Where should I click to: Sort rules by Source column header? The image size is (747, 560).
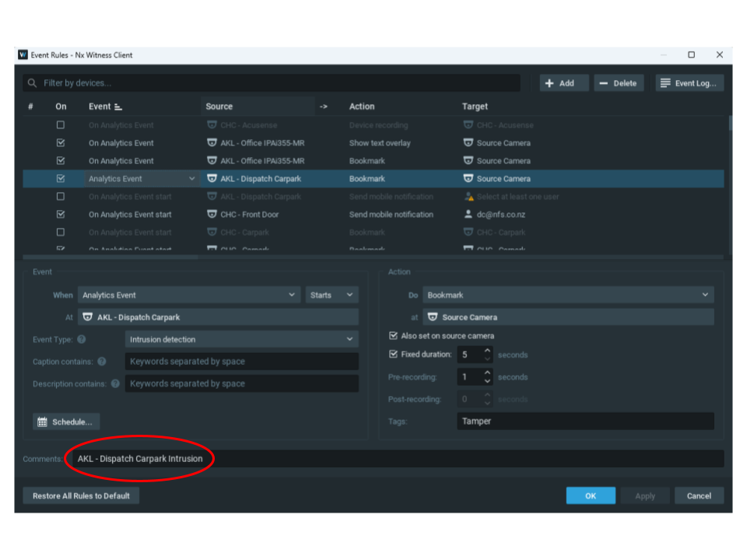coord(219,107)
